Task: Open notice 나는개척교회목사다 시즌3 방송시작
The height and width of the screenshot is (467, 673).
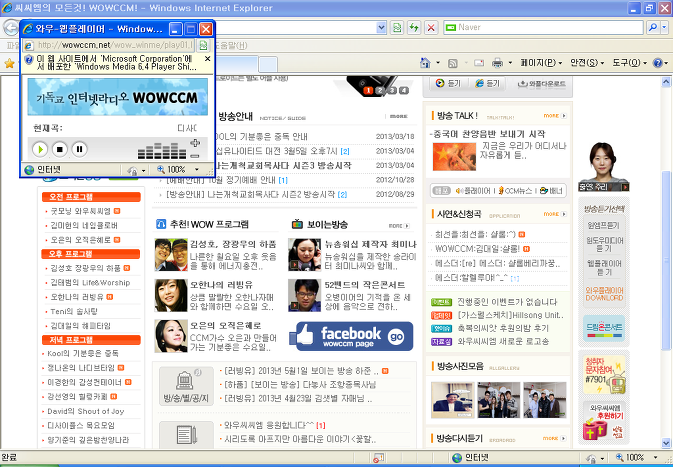Action: (x=283, y=165)
